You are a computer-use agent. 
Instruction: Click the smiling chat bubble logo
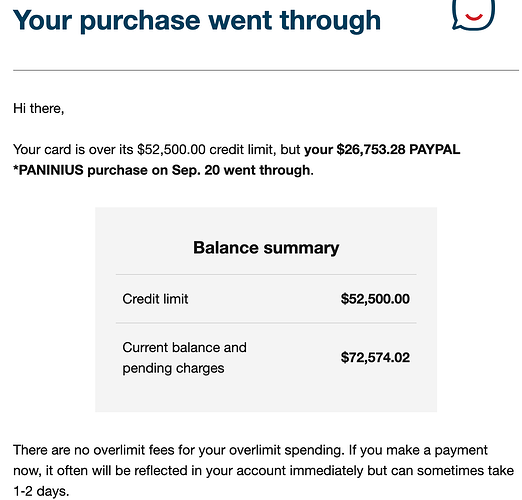point(473,15)
